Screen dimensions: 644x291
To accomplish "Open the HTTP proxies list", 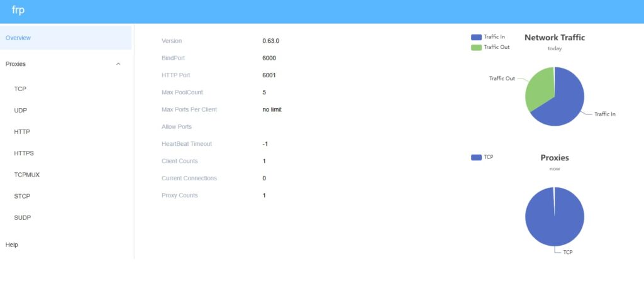I will point(22,132).
